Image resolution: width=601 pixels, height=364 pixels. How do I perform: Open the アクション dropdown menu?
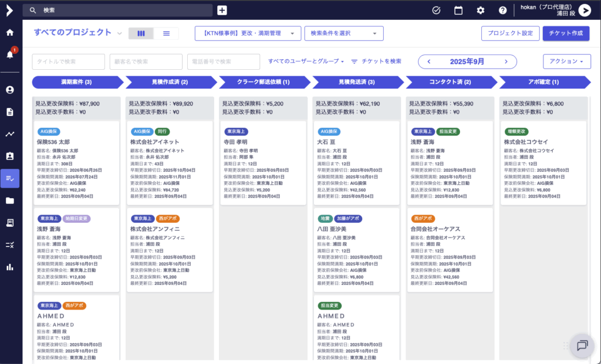point(567,62)
